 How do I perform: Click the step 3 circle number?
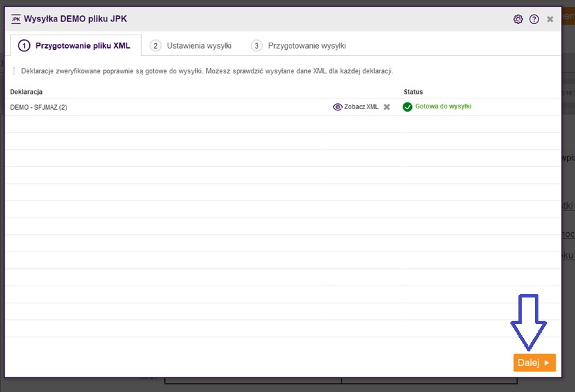256,46
